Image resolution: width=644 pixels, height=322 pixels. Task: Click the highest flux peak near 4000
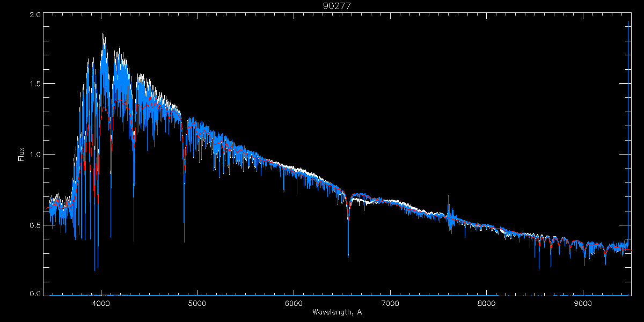click(x=103, y=34)
